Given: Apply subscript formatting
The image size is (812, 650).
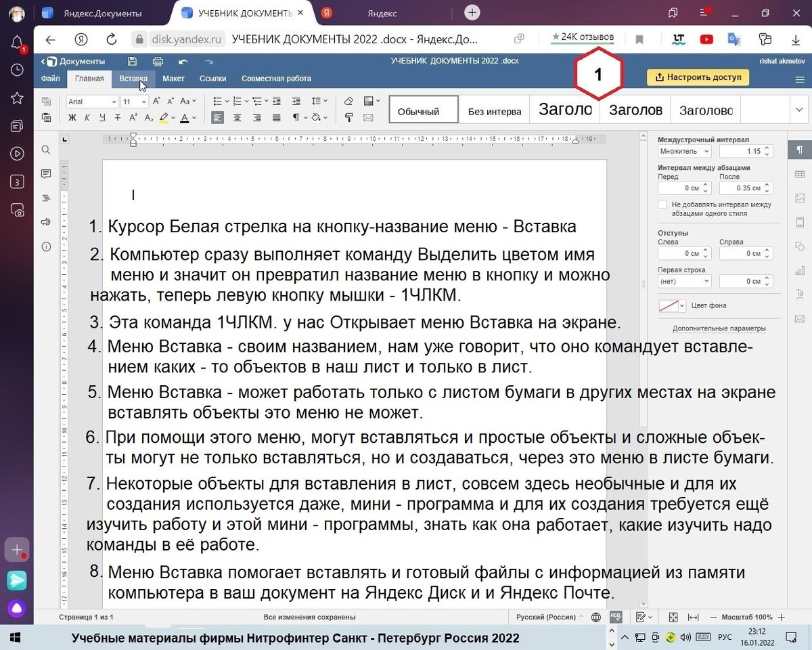Looking at the screenshot, I should [x=148, y=118].
